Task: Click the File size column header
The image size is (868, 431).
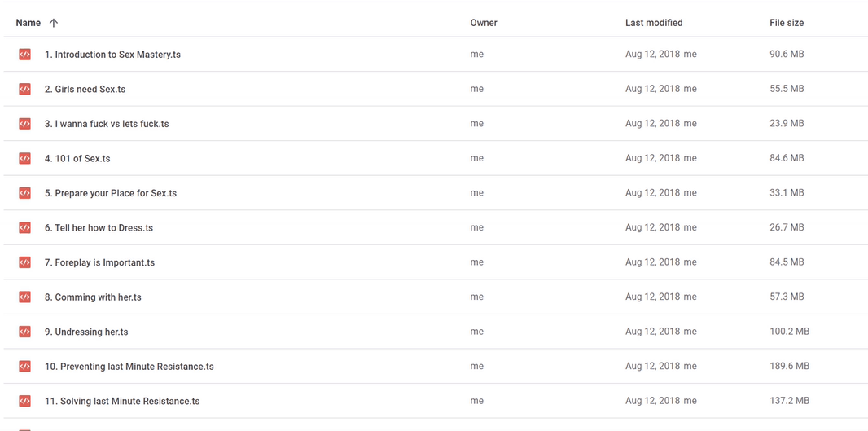Action: point(787,23)
